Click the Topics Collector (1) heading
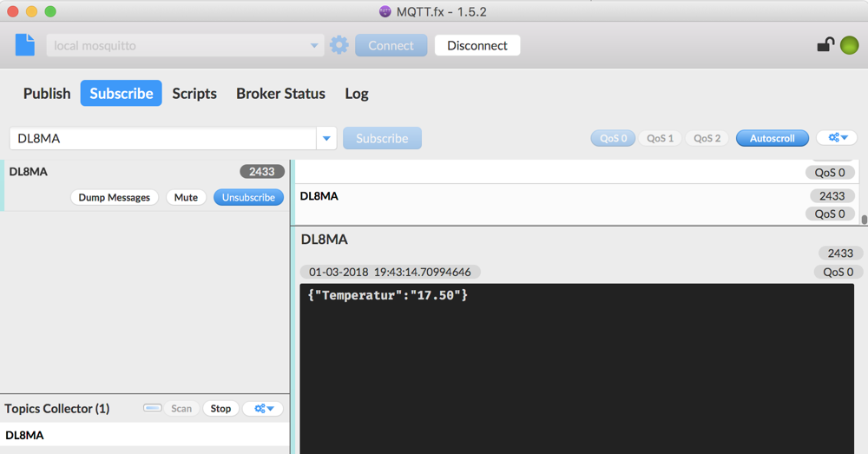 57,409
